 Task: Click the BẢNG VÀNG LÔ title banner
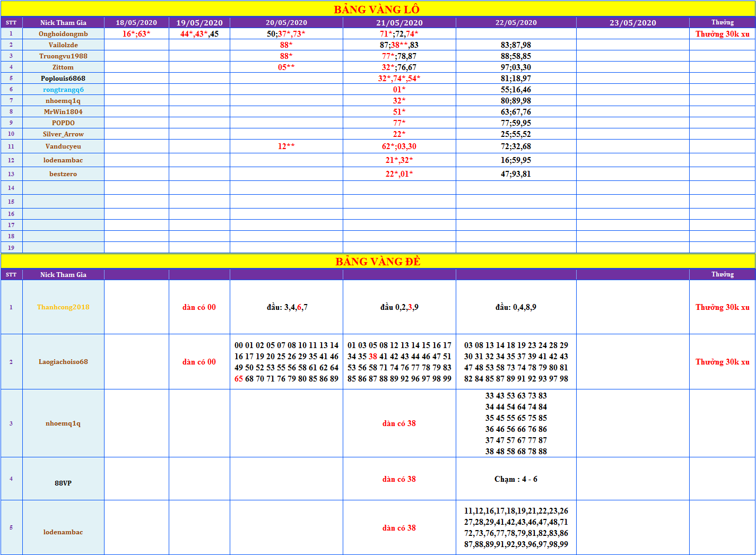point(377,10)
